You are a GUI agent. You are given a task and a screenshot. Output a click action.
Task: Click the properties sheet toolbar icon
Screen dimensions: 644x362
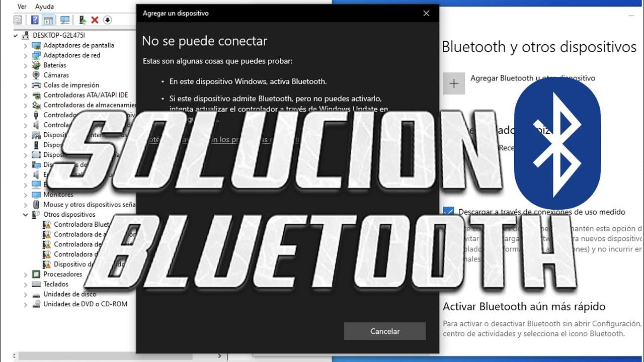pos(18,20)
